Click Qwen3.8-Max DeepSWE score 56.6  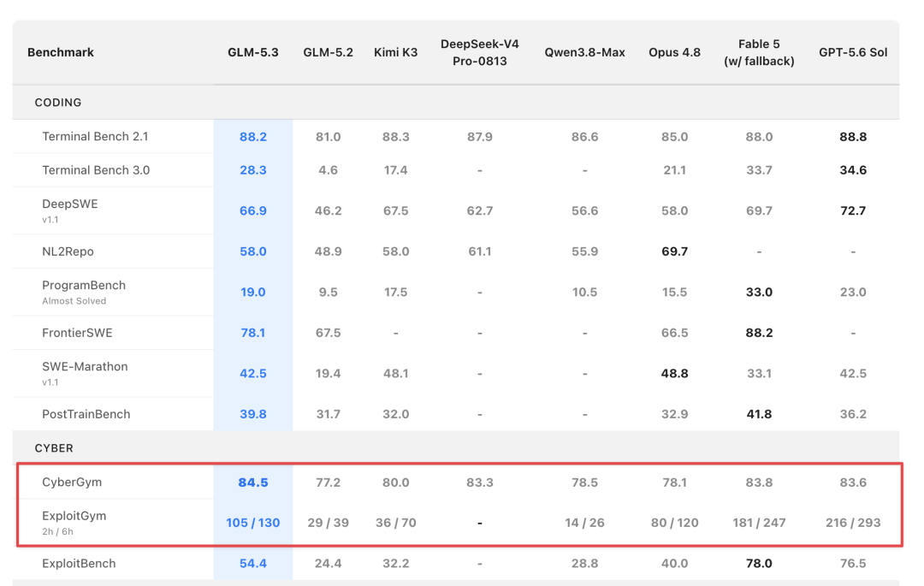pyautogui.click(x=584, y=210)
